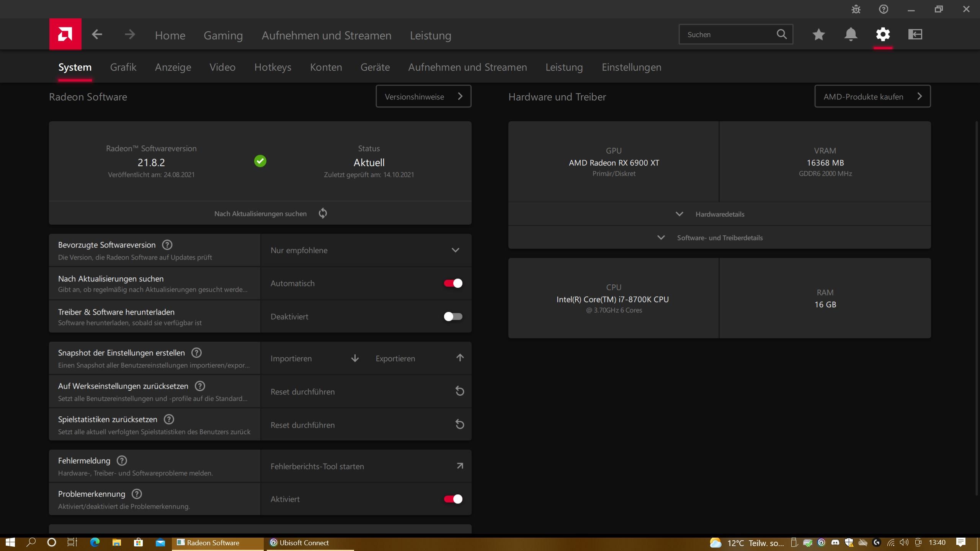Click AMD-Produkte kaufen button
The width and height of the screenshot is (980, 551).
click(872, 96)
